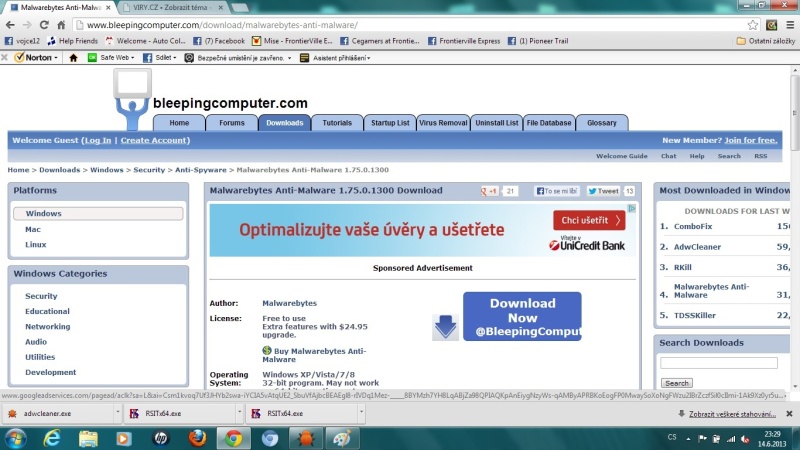Image resolution: width=800 pixels, height=450 pixels.
Task: Click the page vertical scrollbar
Action: (x=794, y=112)
